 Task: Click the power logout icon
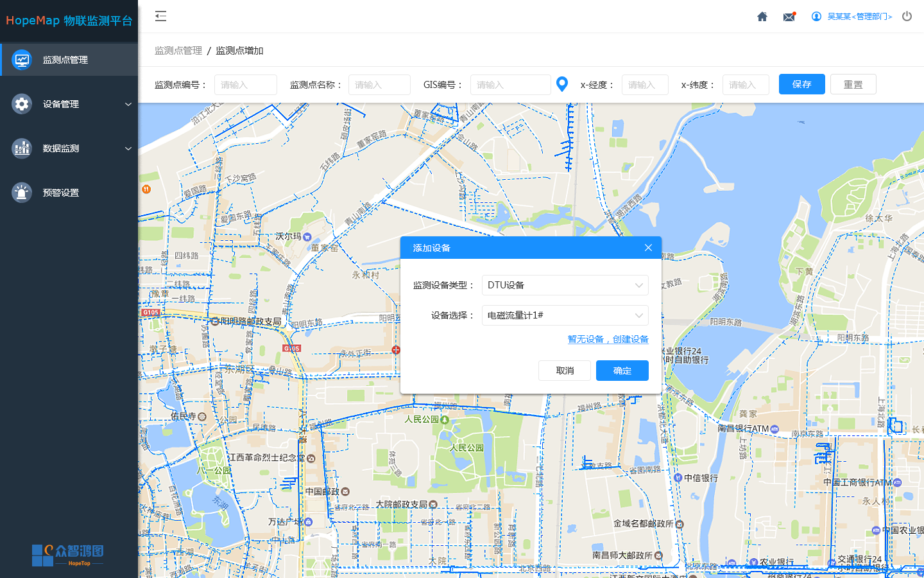point(907,16)
